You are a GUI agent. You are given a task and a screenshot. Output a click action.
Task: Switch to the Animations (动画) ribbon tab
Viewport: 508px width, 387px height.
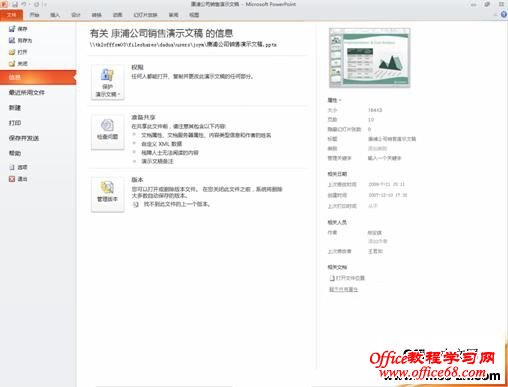[117, 15]
